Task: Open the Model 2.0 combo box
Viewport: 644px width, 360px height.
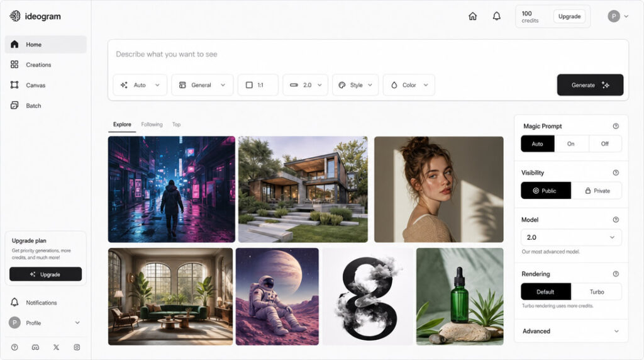Action: pos(571,237)
